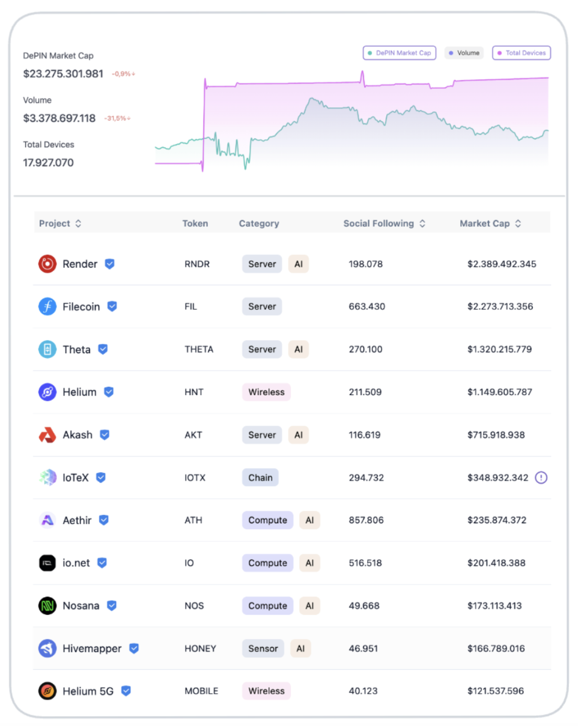578x728 pixels.
Task: Click the verified badge next to Filecoin
Action: point(112,306)
